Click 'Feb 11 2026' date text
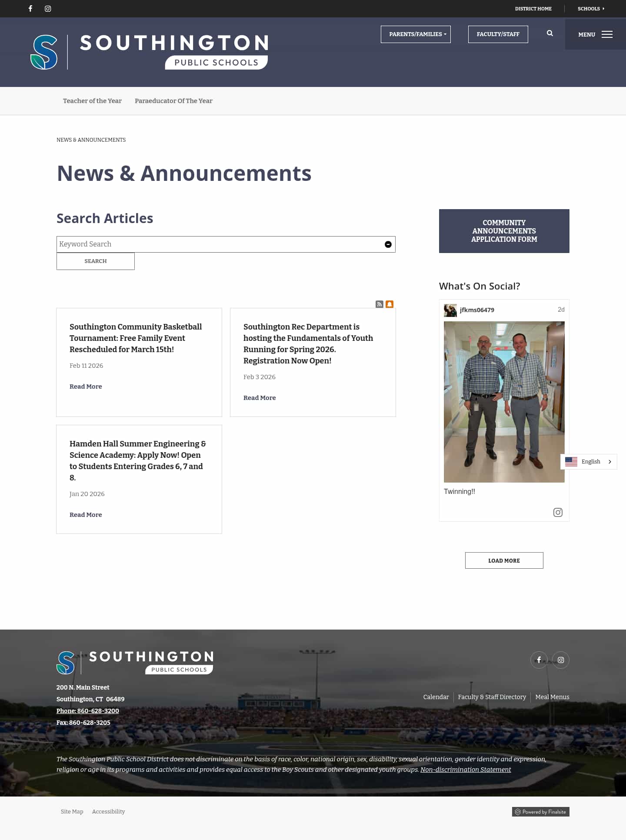The width and height of the screenshot is (626, 840). (x=86, y=366)
